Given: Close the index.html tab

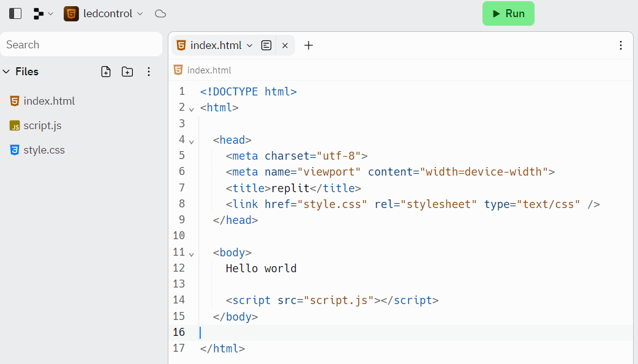Looking at the screenshot, I should 285,45.
